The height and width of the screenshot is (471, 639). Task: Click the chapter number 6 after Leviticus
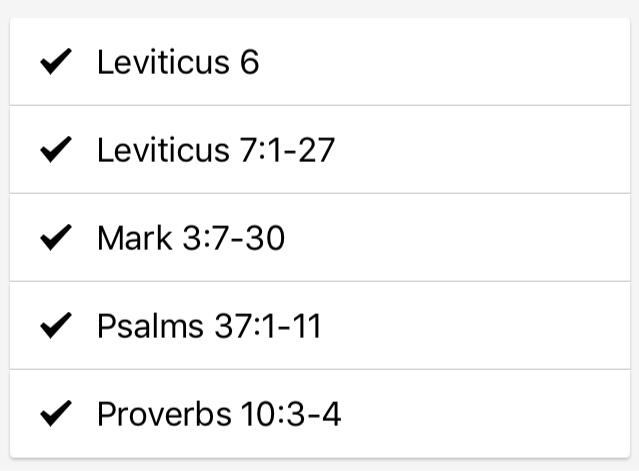[x=249, y=62]
